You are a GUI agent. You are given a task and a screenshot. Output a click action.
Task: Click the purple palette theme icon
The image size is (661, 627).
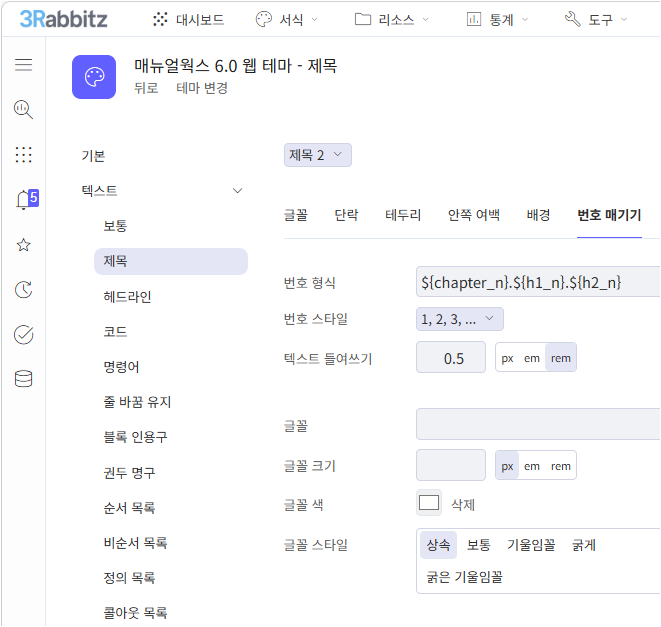pos(94,77)
